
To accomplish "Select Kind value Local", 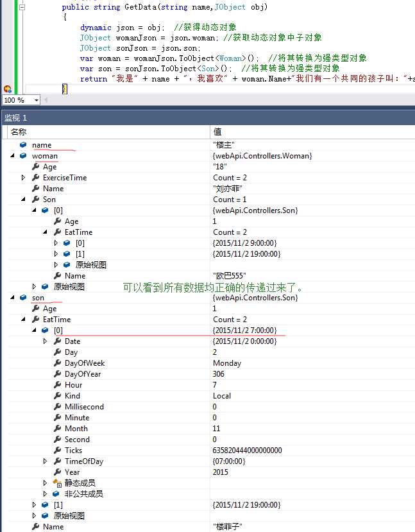I will 222,395.
